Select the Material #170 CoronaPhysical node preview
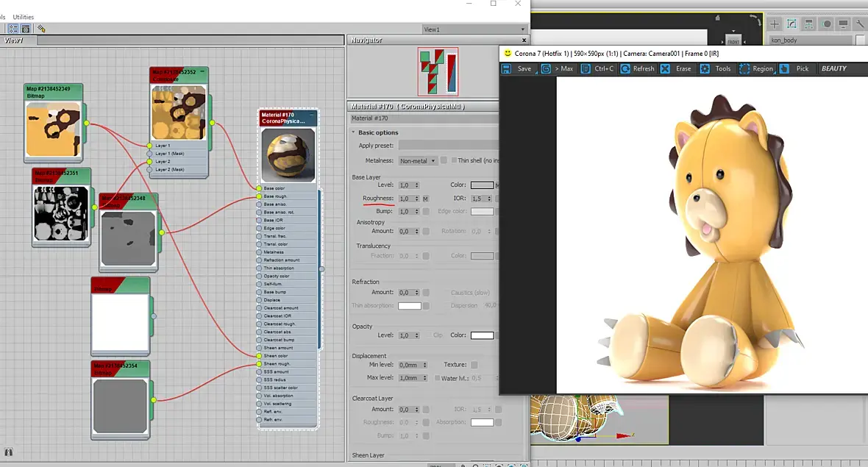The width and height of the screenshot is (868, 467). (288, 155)
